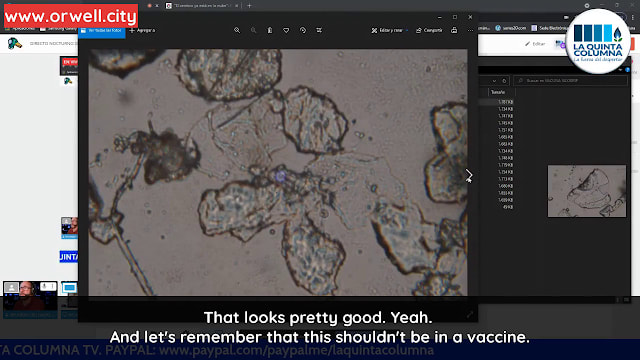Click the refresh icon in File Explorer
Viewport: 640px width, 360px height.
click(504, 81)
